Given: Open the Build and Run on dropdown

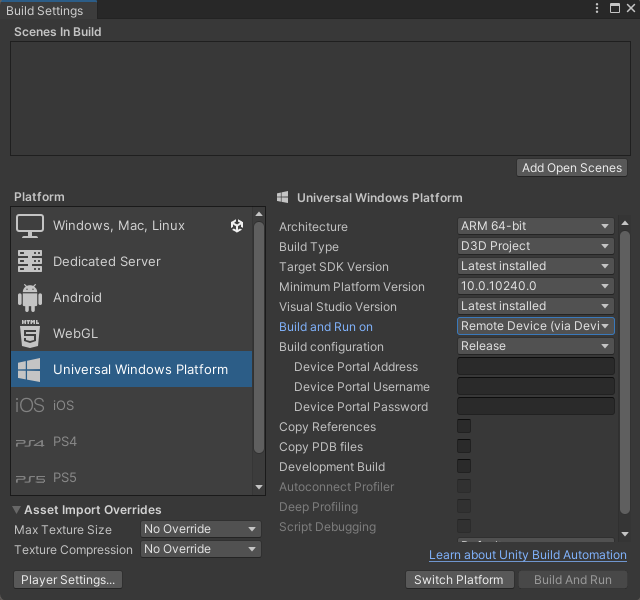Looking at the screenshot, I should tap(536, 326).
